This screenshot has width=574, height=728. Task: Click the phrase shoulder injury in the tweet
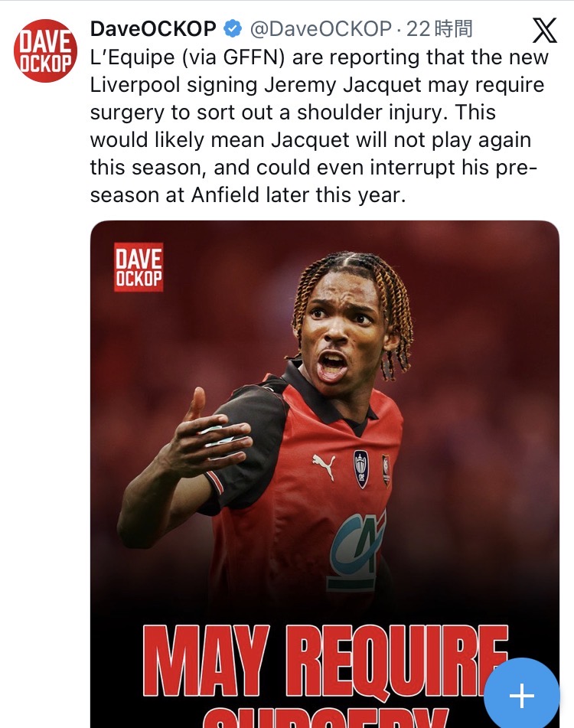point(372,113)
